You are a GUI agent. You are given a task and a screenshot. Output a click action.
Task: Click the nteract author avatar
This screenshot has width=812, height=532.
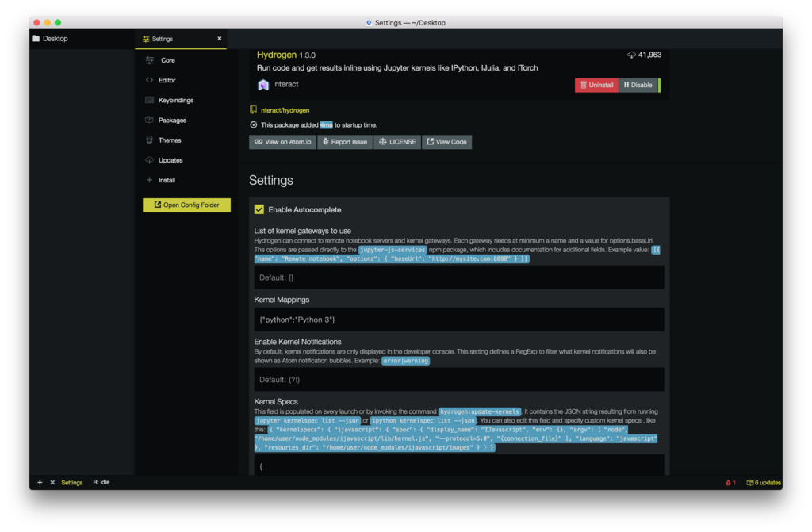point(263,85)
